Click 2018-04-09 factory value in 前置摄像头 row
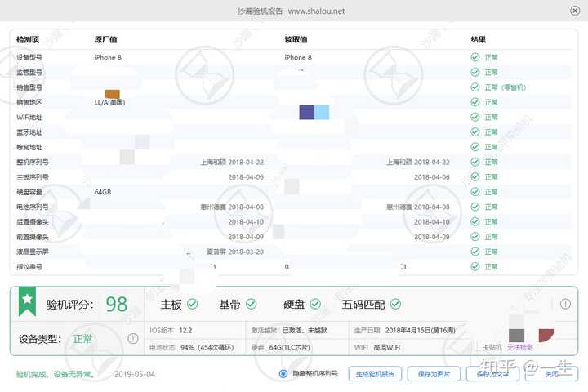This screenshot has height=392, width=588. (x=246, y=237)
